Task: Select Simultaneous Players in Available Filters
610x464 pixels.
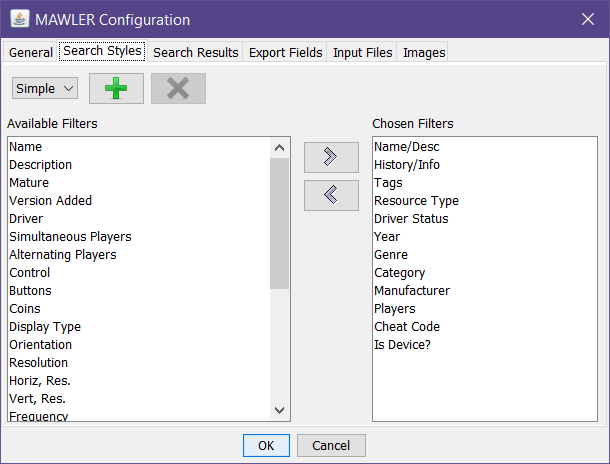Action: [70, 237]
